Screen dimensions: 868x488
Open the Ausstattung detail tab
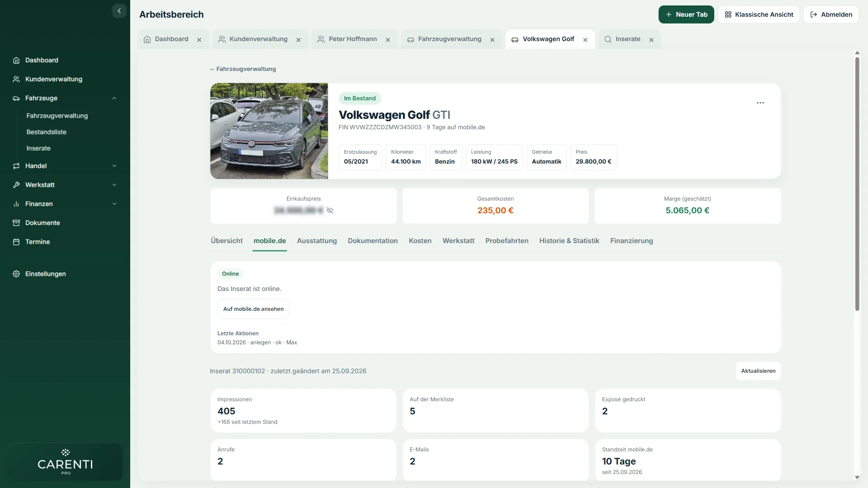(x=317, y=241)
